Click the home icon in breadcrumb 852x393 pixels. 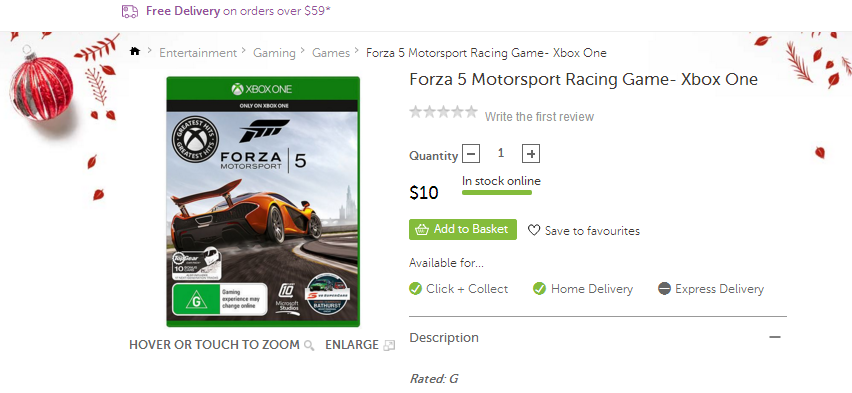135,51
